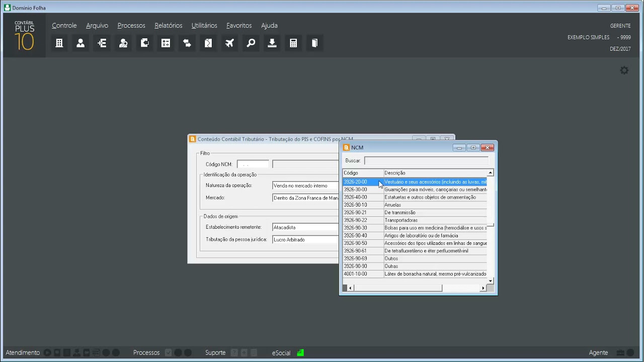Open the Ajuda menu
Image resolution: width=644 pixels, height=362 pixels.
[x=269, y=26]
